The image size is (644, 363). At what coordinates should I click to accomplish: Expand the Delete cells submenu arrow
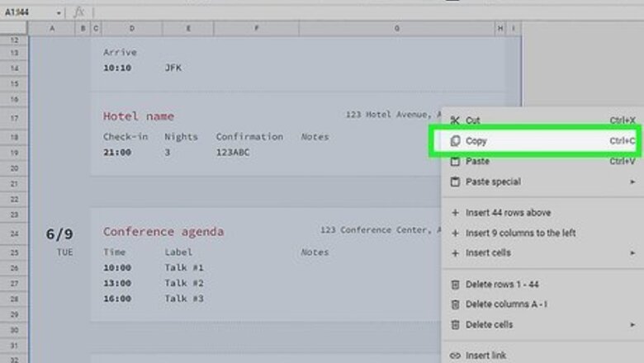coord(632,325)
